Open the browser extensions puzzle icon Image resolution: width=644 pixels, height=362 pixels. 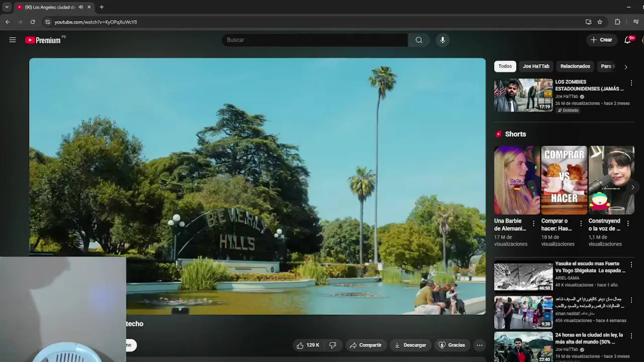pos(617,22)
